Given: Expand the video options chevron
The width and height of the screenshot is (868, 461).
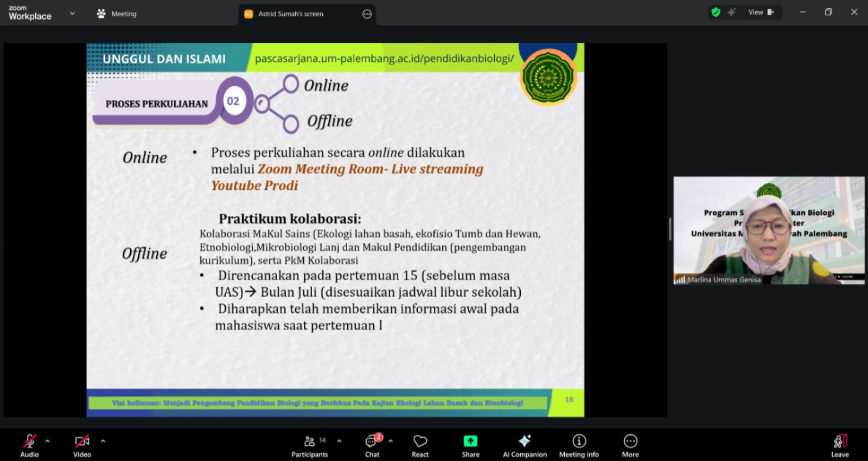Looking at the screenshot, I should point(103,441).
